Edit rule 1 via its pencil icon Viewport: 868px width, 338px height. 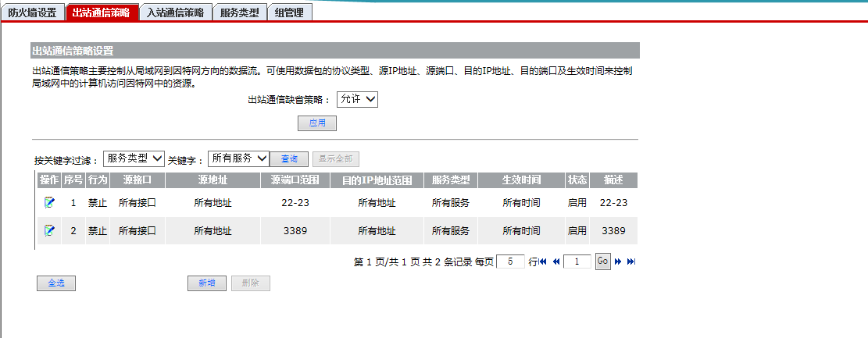click(x=50, y=202)
